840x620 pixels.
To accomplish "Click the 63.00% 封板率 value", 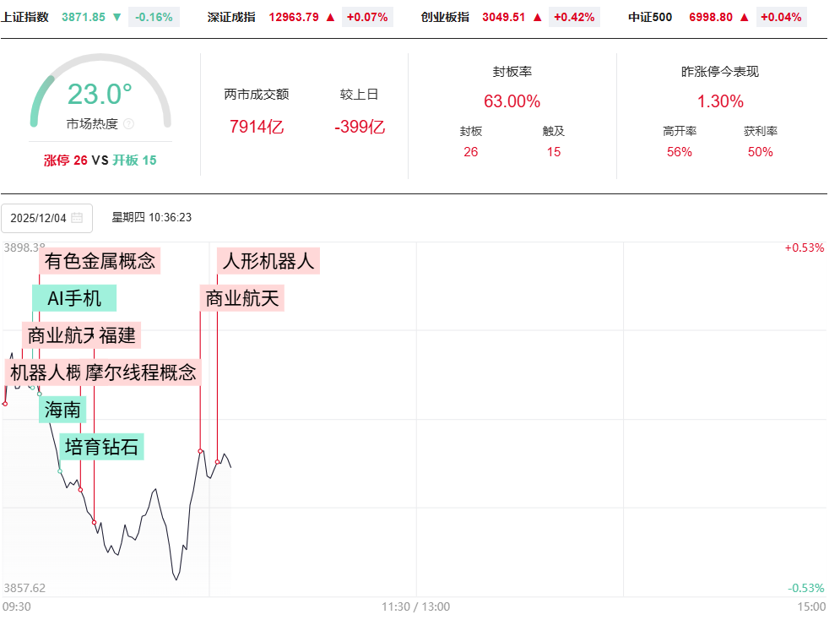I will (x=512, y=102).
